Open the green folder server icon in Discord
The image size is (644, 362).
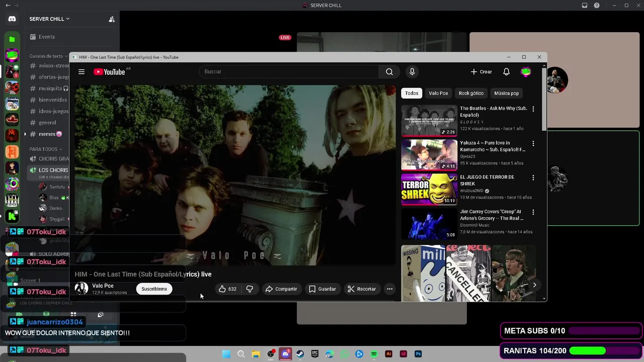click(x=12, y=39)
